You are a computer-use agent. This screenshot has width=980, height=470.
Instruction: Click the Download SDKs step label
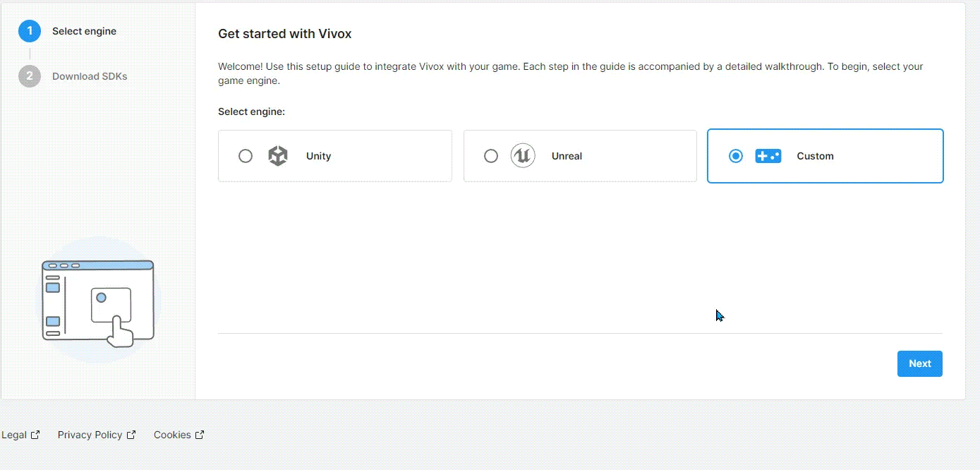(x=90, y=76)
